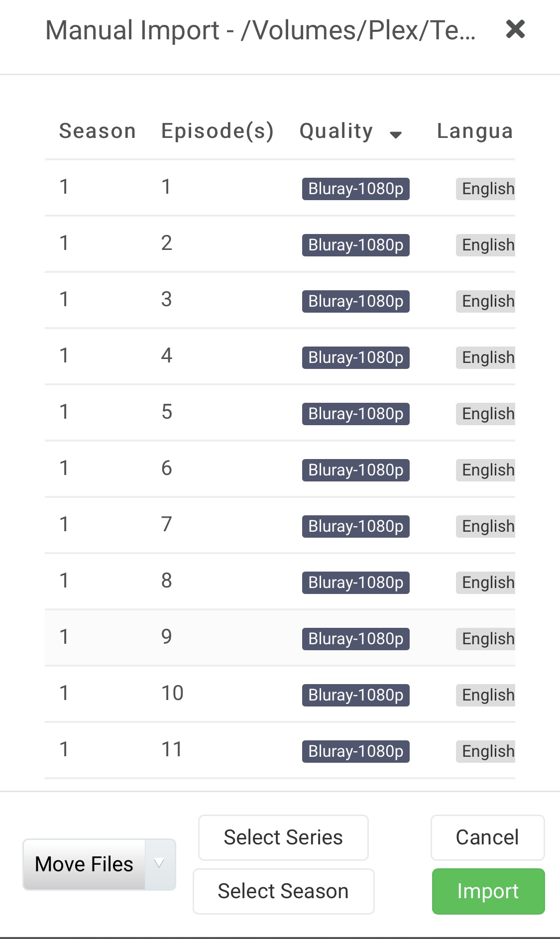
Task: Select the Bluray-1080p badge for episode 1
Action: click(x=355, y=189)
